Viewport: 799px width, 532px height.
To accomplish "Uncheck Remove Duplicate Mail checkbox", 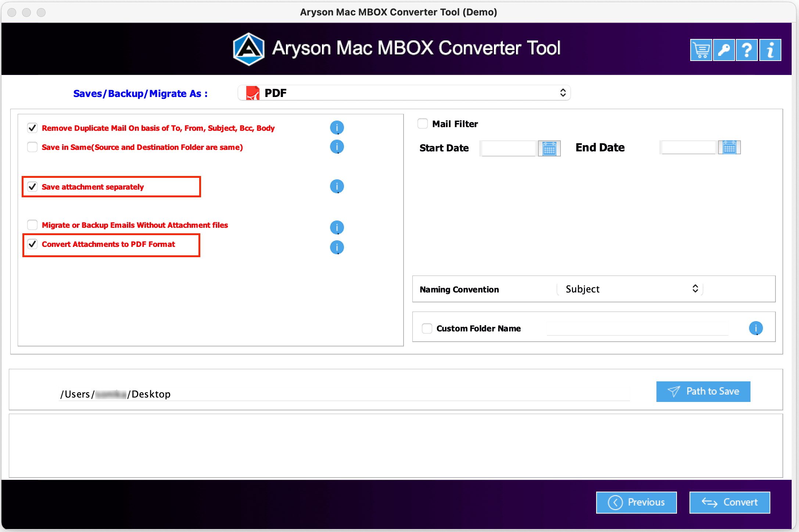I will coord(32,128).
